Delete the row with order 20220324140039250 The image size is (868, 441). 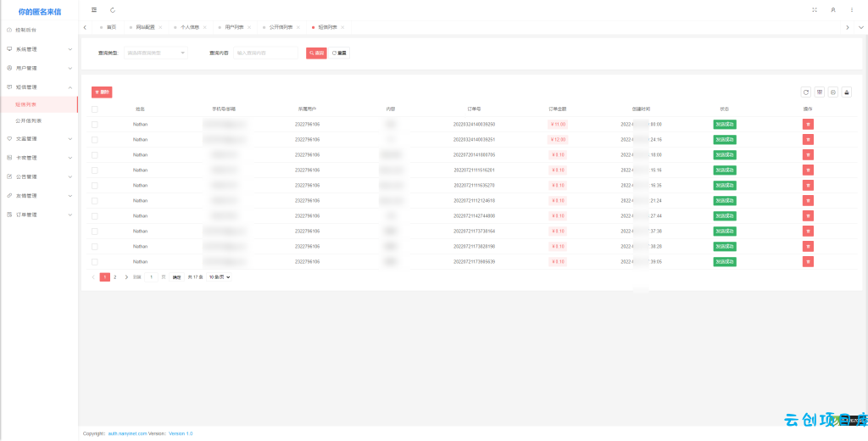pos(808,124)
